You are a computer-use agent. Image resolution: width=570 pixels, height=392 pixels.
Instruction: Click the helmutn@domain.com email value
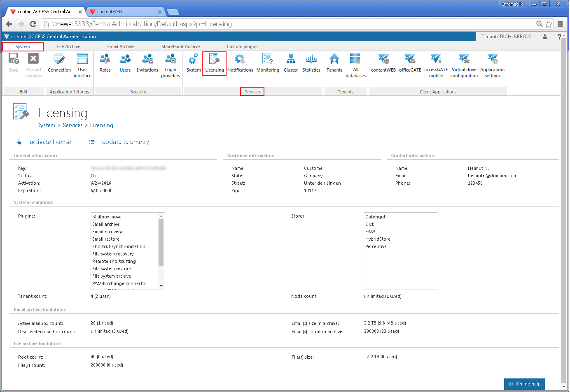[x=492, y=176]
